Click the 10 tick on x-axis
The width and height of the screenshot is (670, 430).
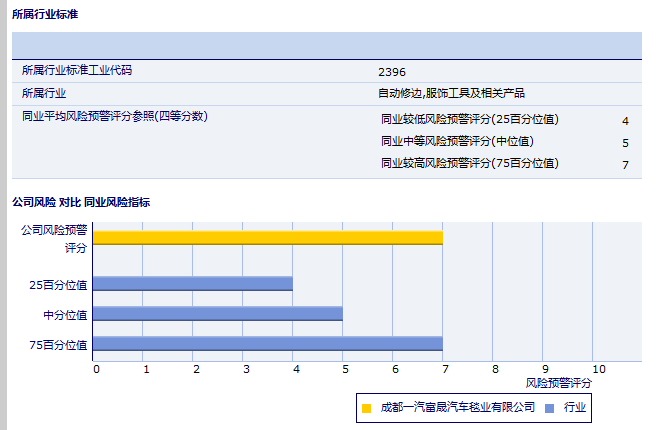pyautogui.click(x=598, y=369)
